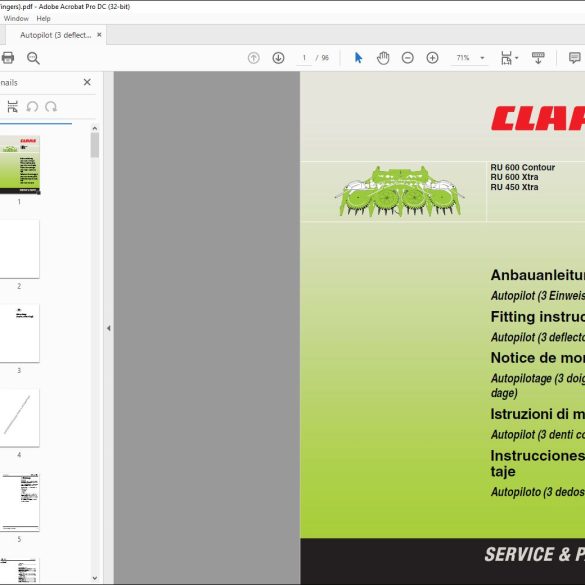585x585 pixels.
Task: Click the 'RU 600 Contour' text
Action: click(x=522, y=167)
